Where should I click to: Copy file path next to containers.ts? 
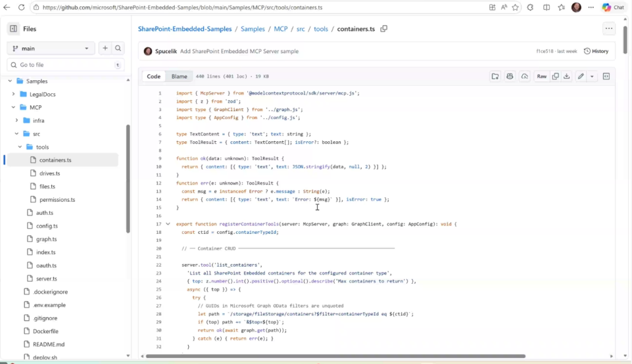384,29
